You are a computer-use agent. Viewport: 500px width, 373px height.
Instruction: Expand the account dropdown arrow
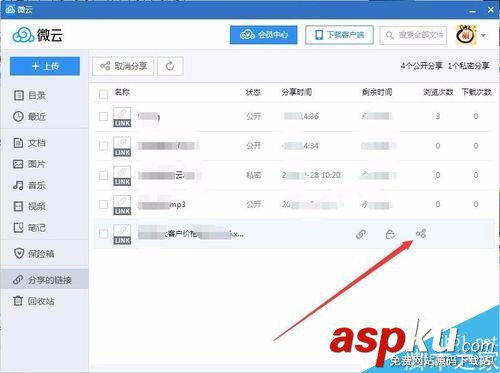click(x=484, y=35)
